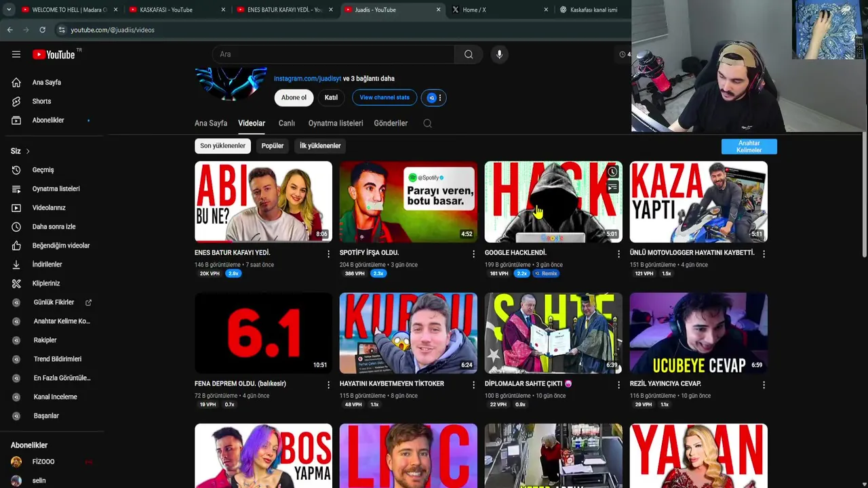Open more options for SPOTIFY İFŞA OLDU video
The height and width of the screenshot is (488, 868).
coord(473,253)
